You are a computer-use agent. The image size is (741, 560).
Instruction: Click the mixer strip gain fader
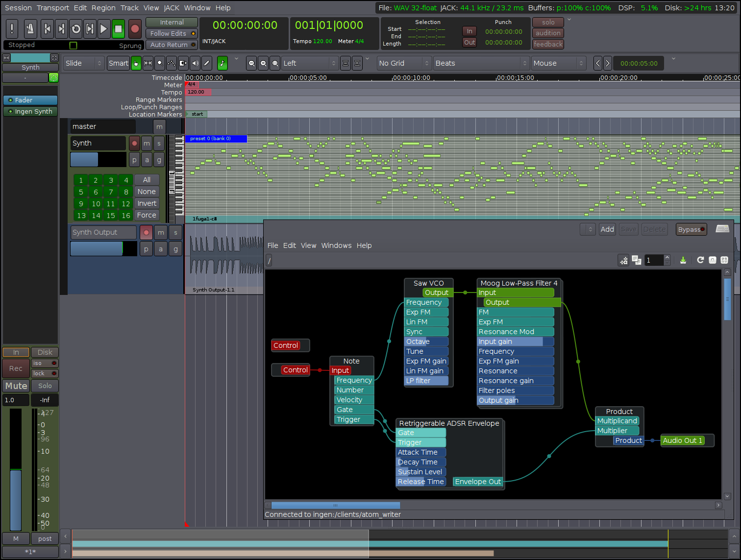point(16,469)
